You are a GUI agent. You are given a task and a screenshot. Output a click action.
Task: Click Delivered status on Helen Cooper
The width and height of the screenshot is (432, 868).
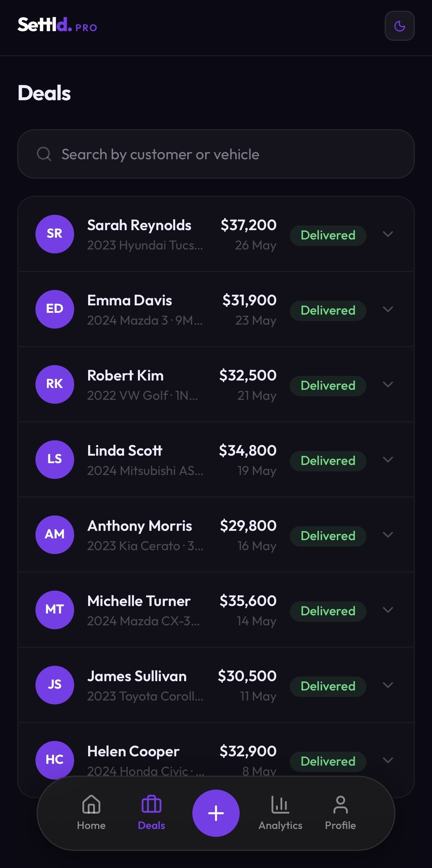[x=328, y=761]
